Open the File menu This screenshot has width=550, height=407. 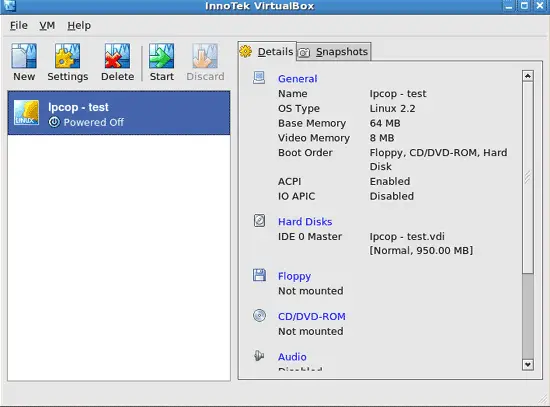pos(19,26)
